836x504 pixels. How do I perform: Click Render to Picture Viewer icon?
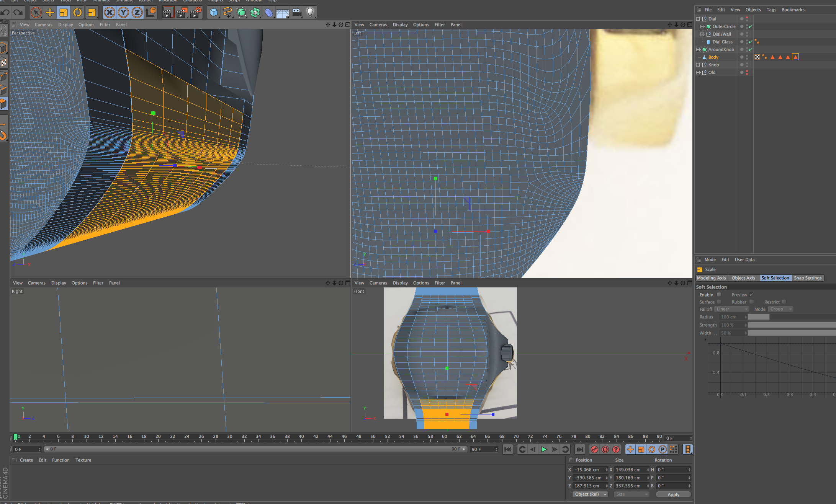pos(182,13)
